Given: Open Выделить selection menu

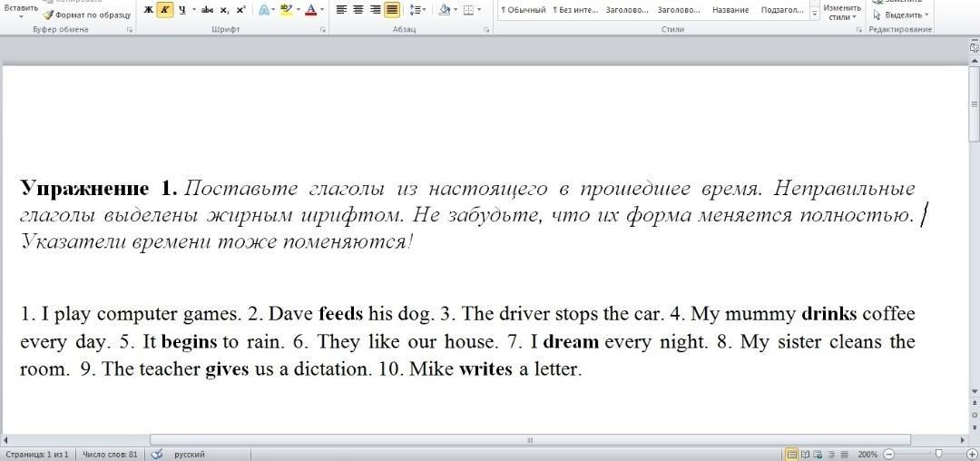Looking at the screenshot, I should click(900, 15).
